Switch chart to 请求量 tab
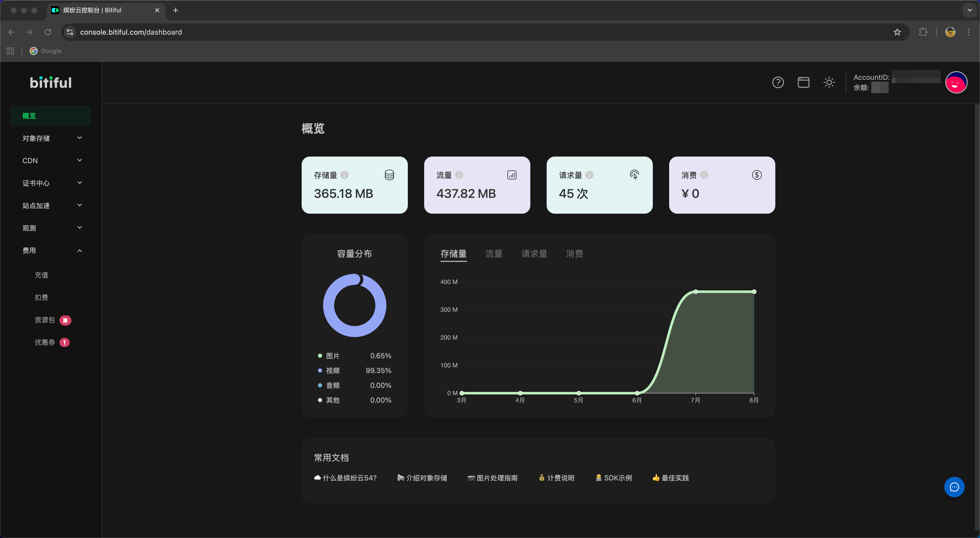The height and width of the screenshot is (538, 980). [x=534, y=254]
